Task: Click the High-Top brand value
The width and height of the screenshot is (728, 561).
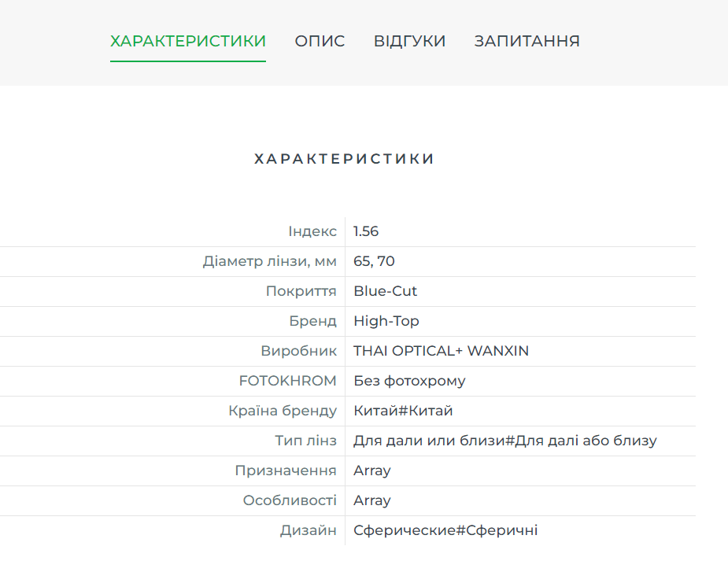Action: (386, 321)
